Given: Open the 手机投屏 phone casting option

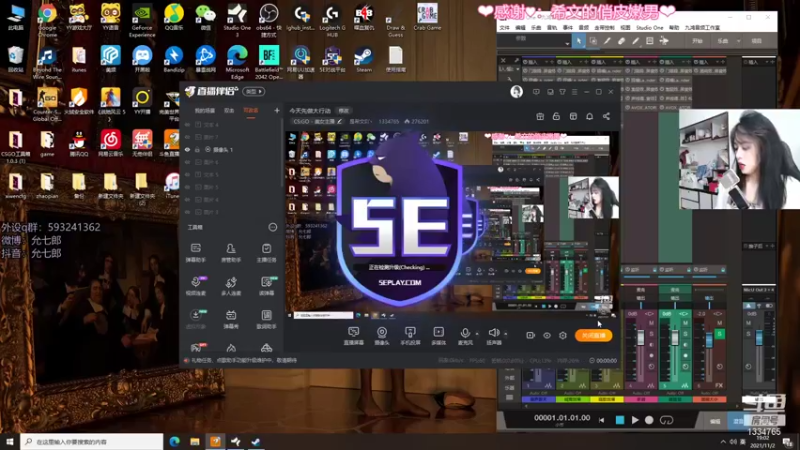Looking at the screenshot, I should click(410, 336).
